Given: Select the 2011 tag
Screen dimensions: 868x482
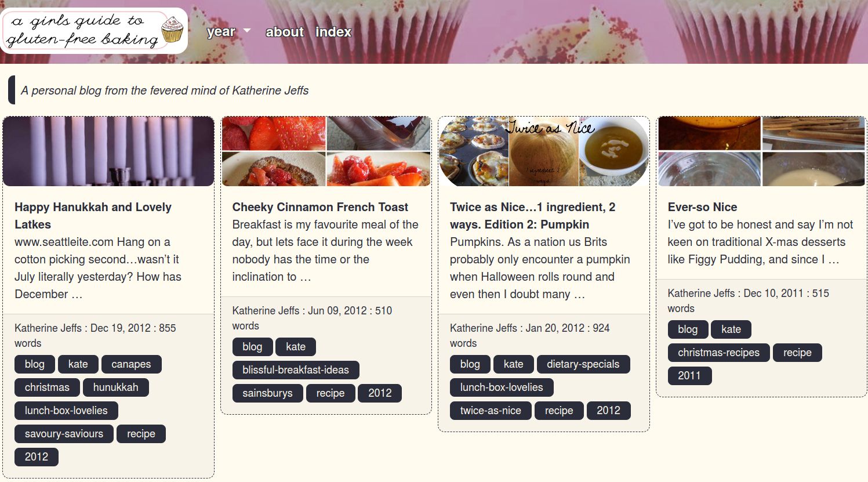Looking at the screenshot, I should [689, 376].
